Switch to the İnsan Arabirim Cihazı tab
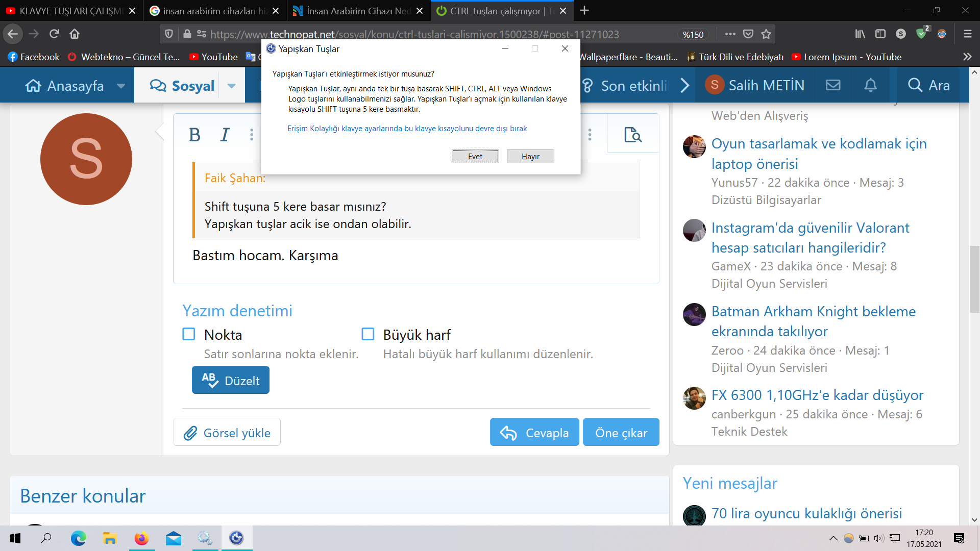980x551 pixels. pyautogui.click(x=357, y=11)
